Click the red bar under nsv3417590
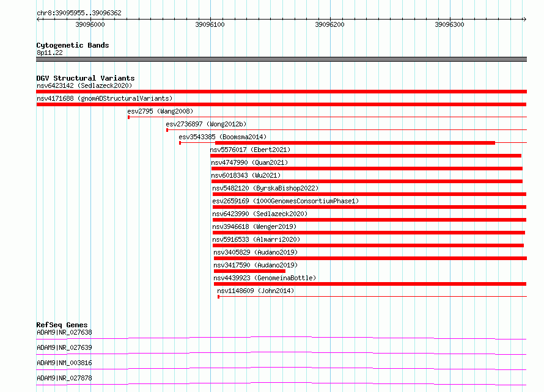 pos(249,271)
